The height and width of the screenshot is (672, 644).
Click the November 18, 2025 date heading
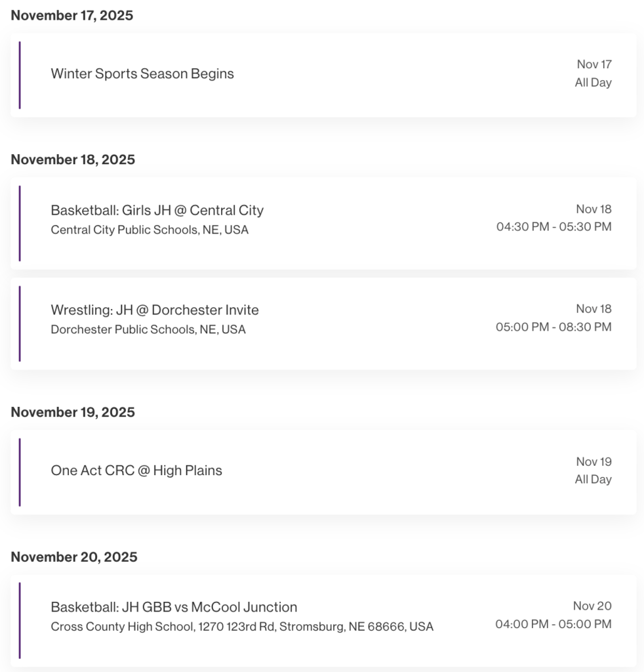73,160
